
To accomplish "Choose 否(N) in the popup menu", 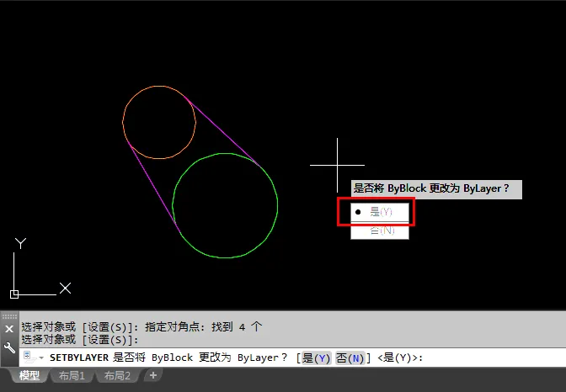I will click(x=380, y=230).
